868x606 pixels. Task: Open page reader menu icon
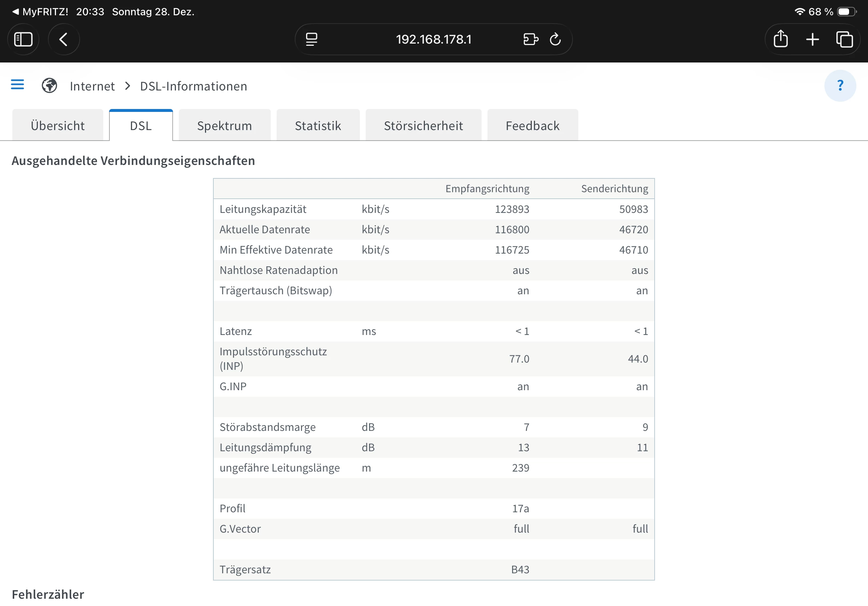(312, 39)
